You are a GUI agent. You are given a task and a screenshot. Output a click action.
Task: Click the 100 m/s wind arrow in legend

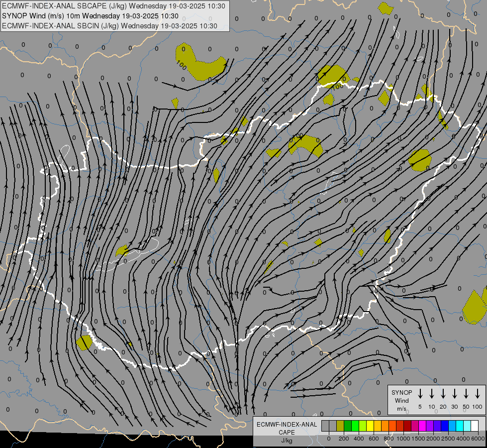[x=478, y=394]
